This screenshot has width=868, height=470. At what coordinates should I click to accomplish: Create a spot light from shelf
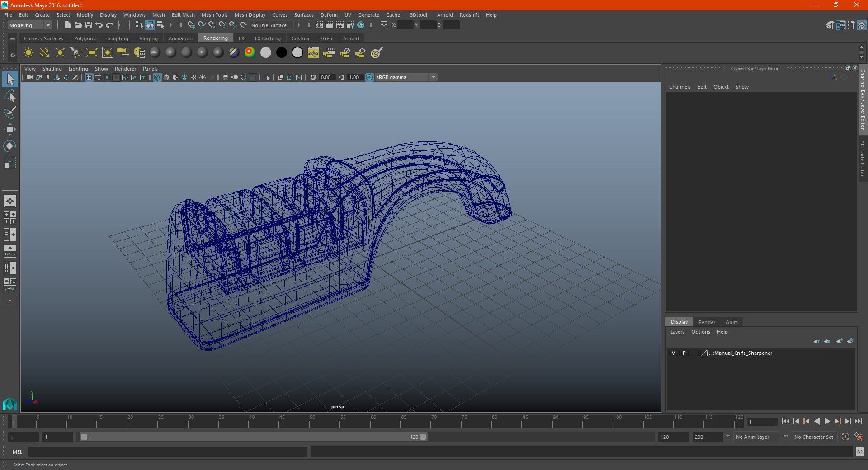[76, 53]
